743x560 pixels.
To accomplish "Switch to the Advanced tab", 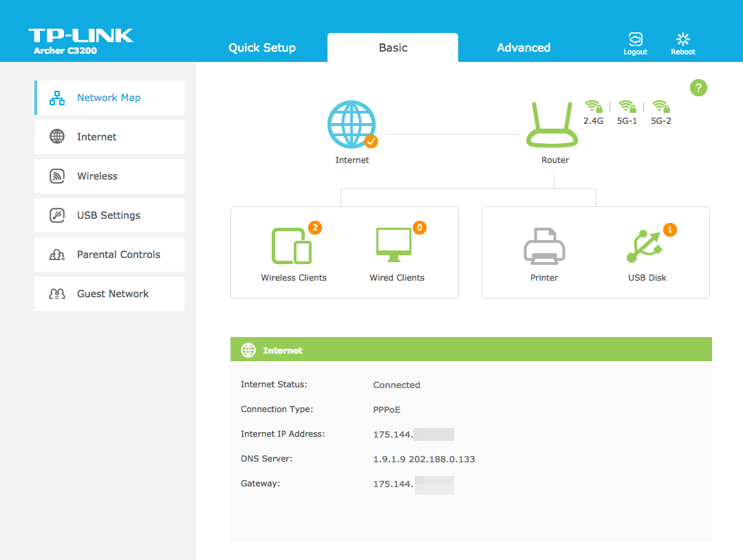I will pyautogui.click(x=524, y=47).
